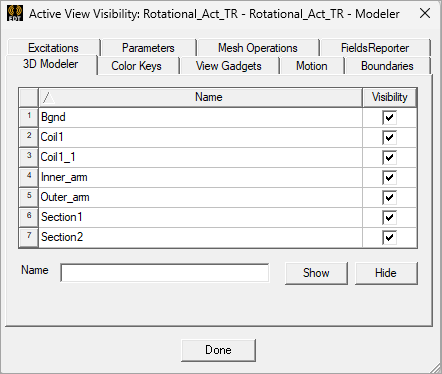Uncheck visibility for Bgnd
The image size is (442, 374).
(x=389, y=117)
